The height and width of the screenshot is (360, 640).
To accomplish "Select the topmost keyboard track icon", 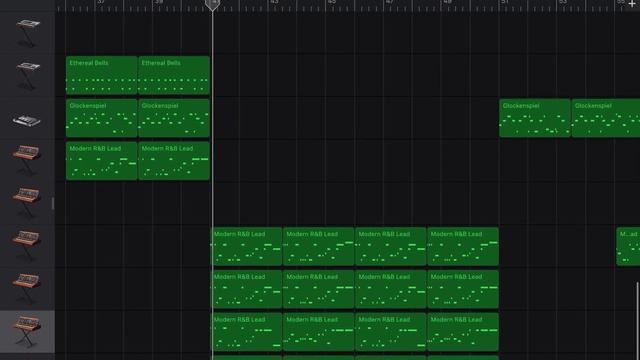I will click(x=28, y=33).
